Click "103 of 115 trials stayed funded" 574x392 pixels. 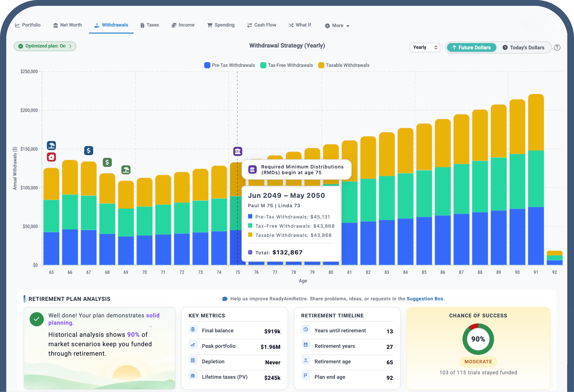pos(478,372)
